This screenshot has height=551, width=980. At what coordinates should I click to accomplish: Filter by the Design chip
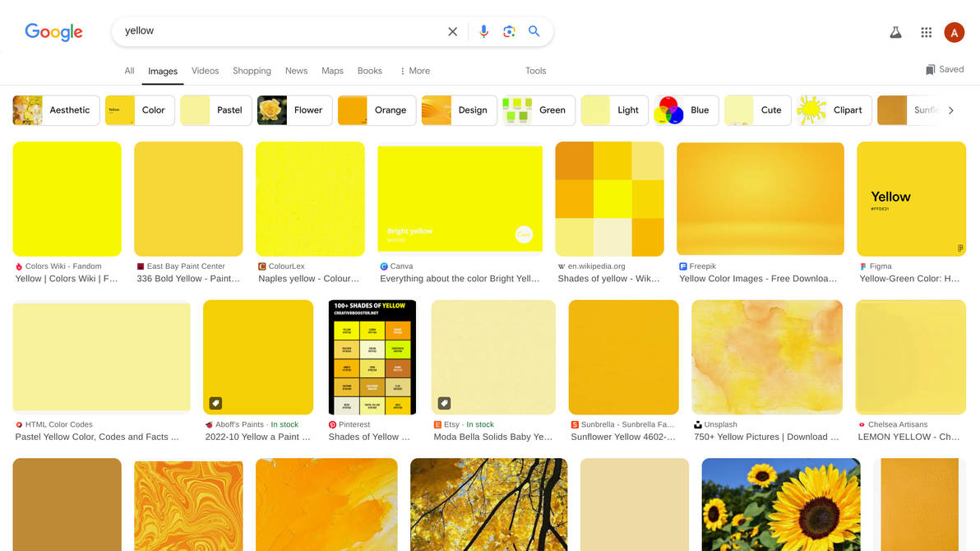pyautogui.click(x=460, y=110)
